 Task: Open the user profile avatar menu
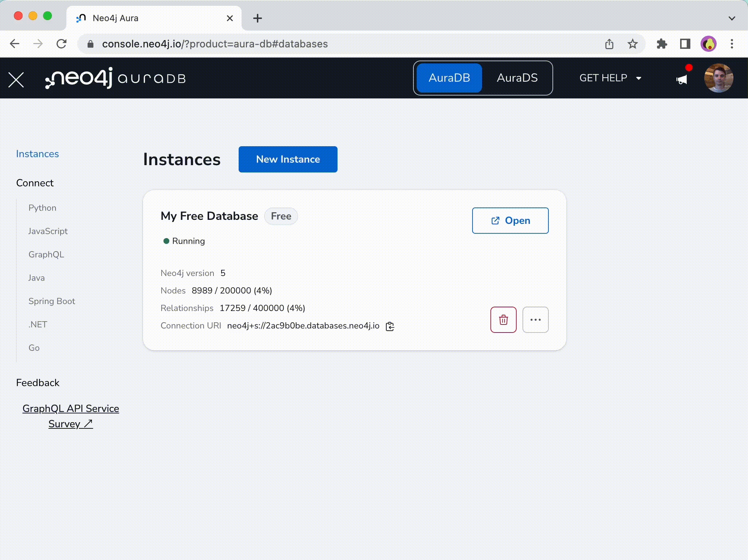tap(718, 78)
